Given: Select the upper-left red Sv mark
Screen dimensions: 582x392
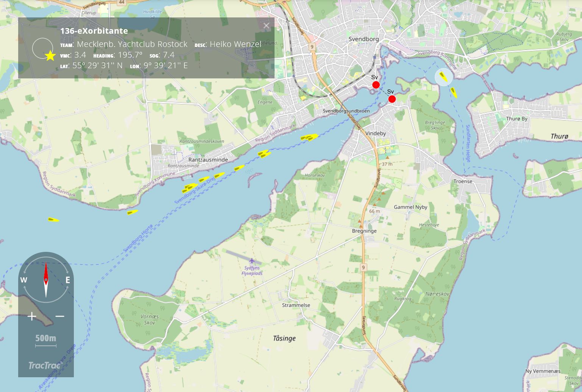Looking at the screenshot, I should tap(376, 85).
